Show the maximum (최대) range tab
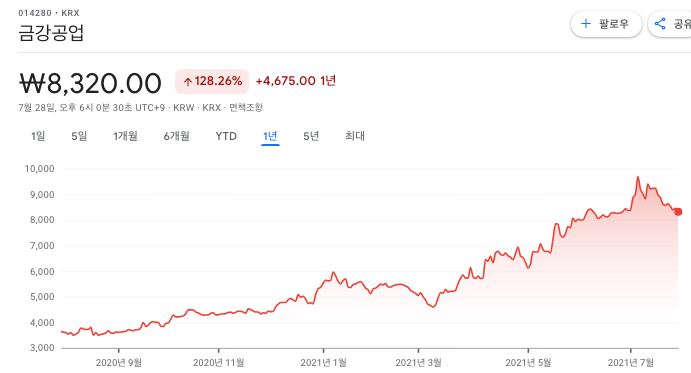The image size is (691, 373). tap(355, 136)
